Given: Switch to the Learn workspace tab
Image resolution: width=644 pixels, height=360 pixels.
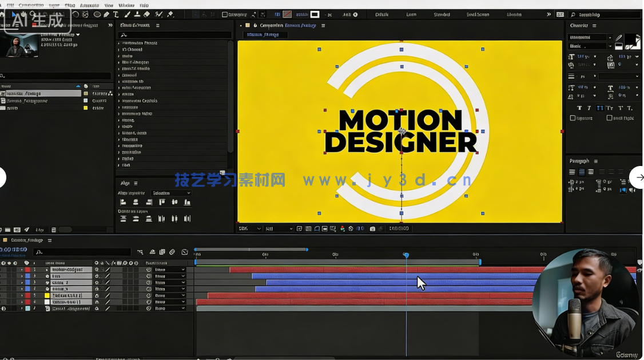Looking at the screenshot, I should (411, 14).
